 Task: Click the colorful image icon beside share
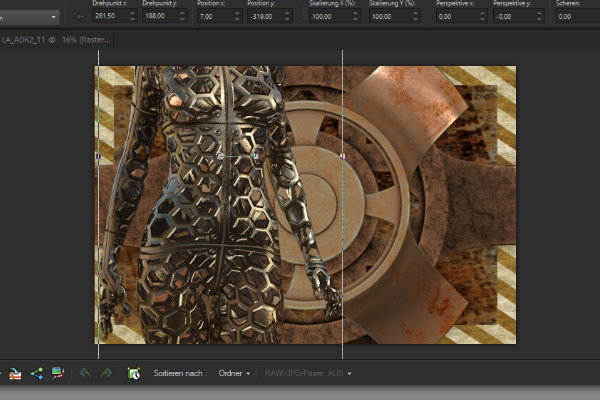[59, 373]
